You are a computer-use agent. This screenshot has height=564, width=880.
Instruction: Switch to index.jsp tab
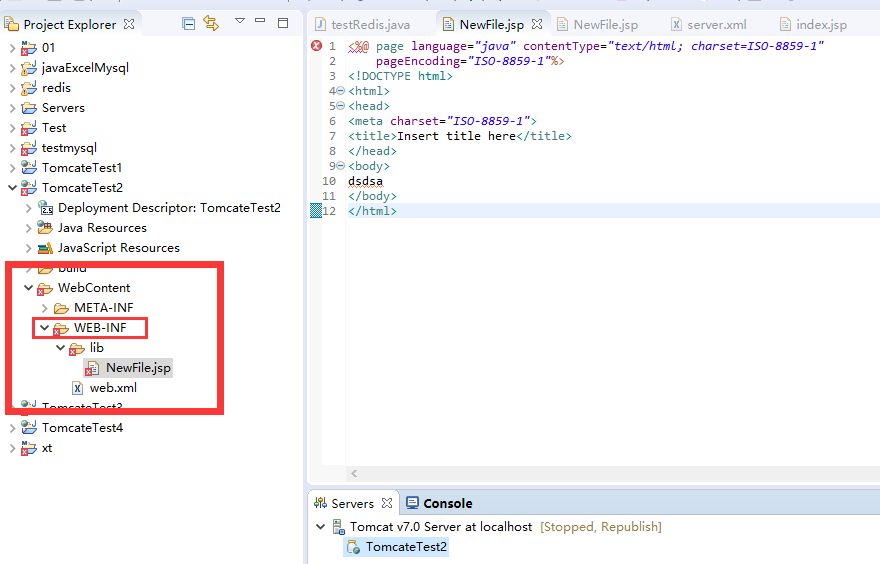point(814,25)
